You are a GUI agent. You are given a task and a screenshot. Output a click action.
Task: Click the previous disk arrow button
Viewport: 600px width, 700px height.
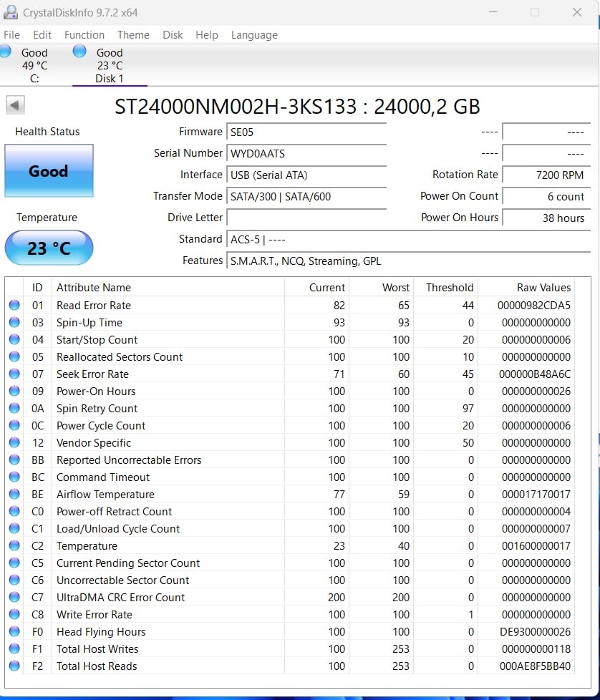pos(15,105)
